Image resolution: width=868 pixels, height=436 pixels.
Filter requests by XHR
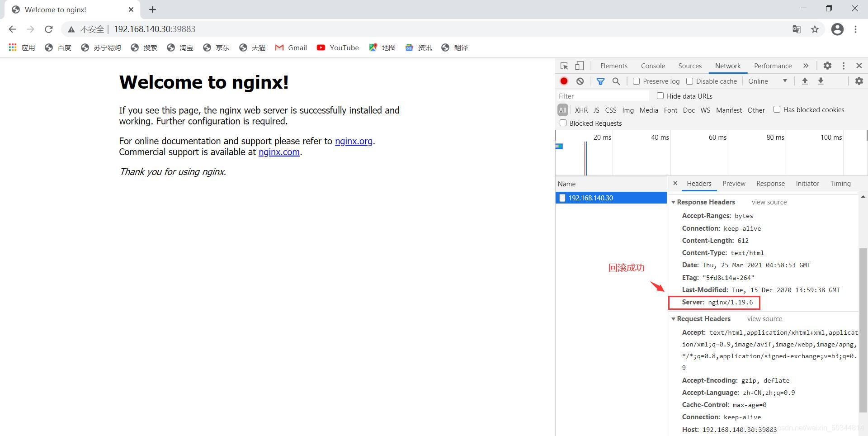[581, 110]
